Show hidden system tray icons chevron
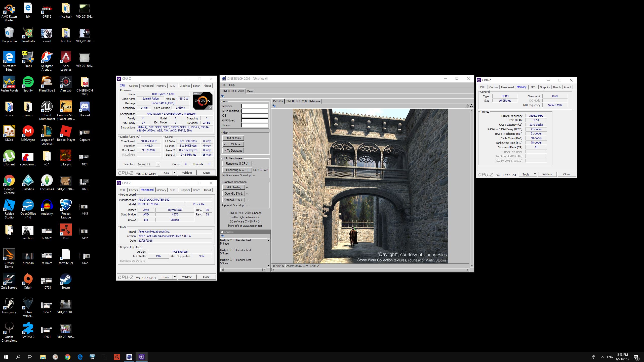 pyautogui.click(x=602, y=357)
